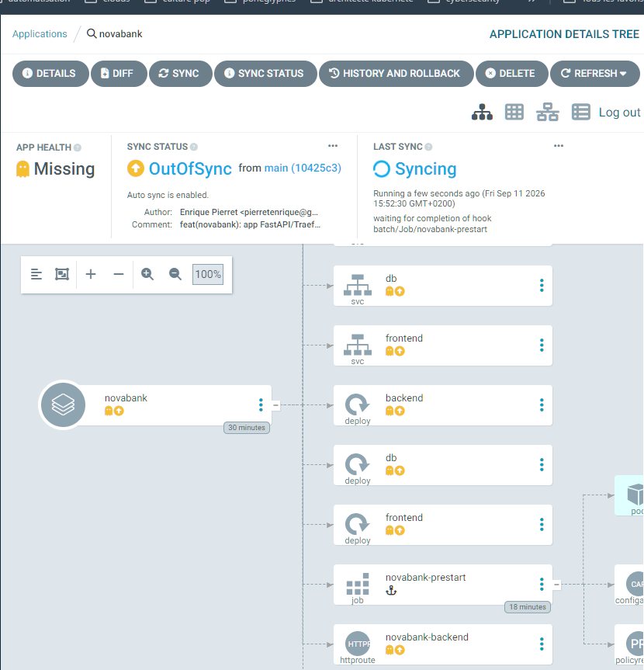Screen dimensions: 644x670
Task: Click the 100% zoom level field
Action: (x=208, y=274)
